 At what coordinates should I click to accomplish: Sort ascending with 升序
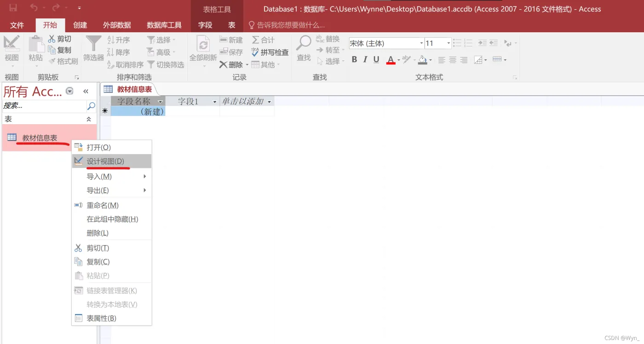tap(119, 40)
